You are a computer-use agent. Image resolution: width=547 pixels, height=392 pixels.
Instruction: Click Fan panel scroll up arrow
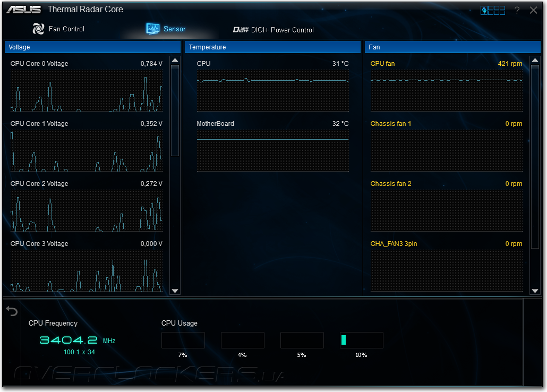(x=535, y=61)
